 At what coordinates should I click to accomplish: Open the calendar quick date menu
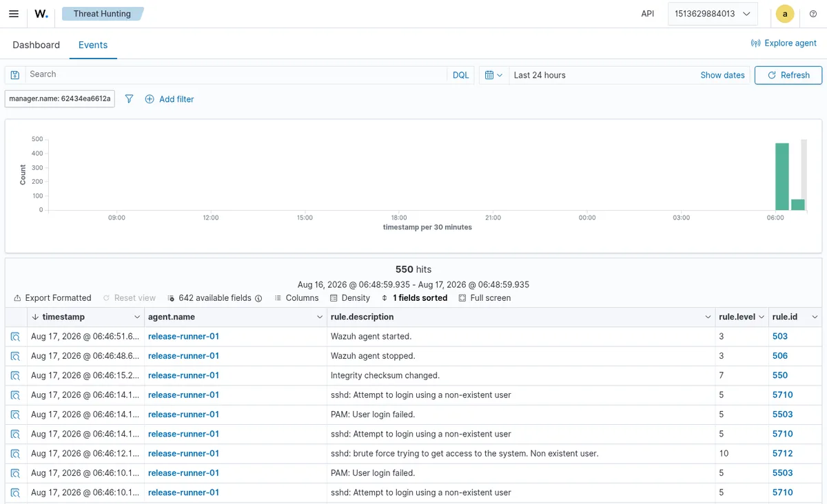[x=493, y=75]
